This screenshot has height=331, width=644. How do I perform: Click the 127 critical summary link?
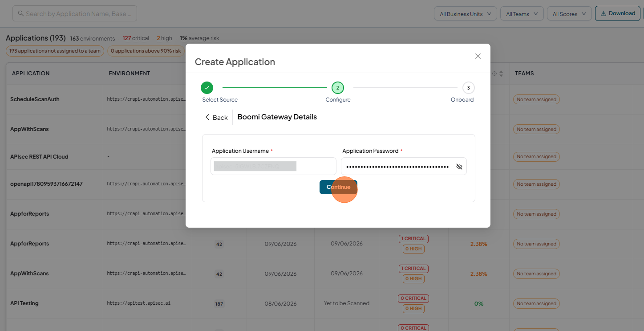(136, 38)
